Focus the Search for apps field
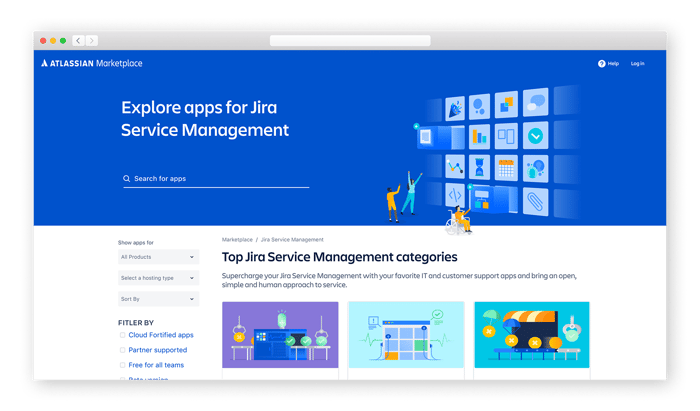Image resolution: width=700 pixels, height=411 pixels. coord(216,179)
